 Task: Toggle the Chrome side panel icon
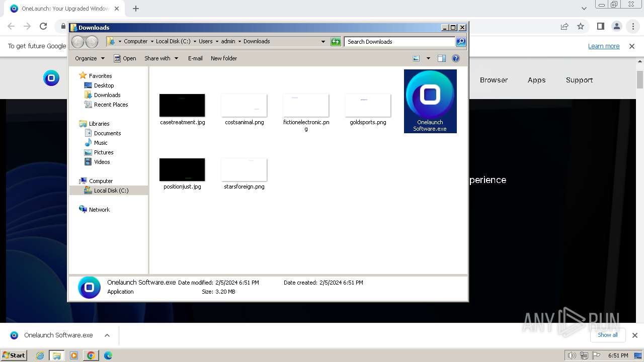pos(601,27)
